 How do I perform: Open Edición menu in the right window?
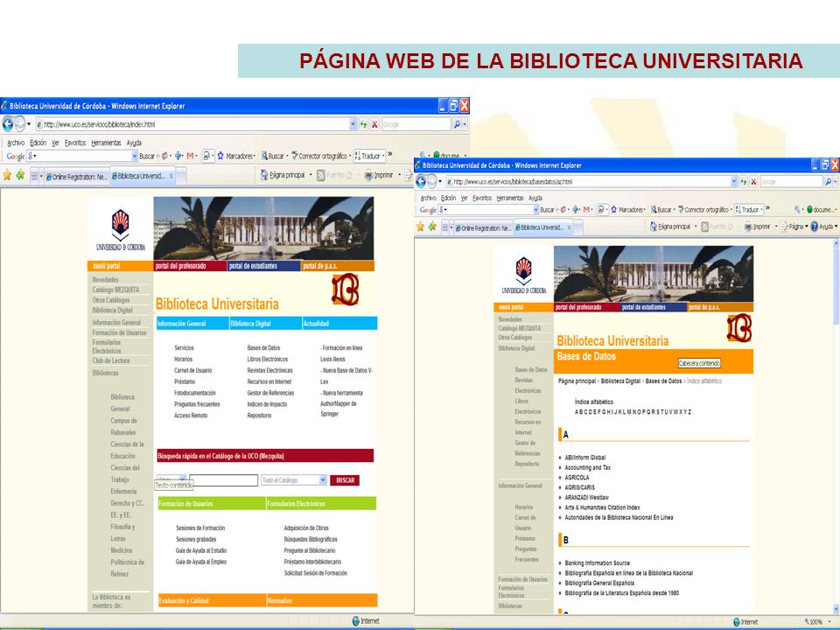pos(448,198)
